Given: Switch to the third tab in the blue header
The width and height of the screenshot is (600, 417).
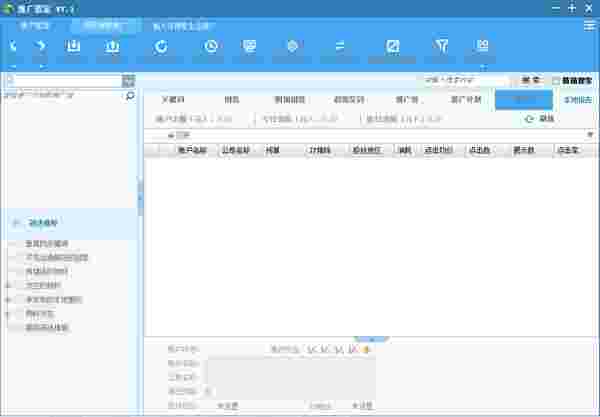Looking at the screenshot, I should (181, 26).
